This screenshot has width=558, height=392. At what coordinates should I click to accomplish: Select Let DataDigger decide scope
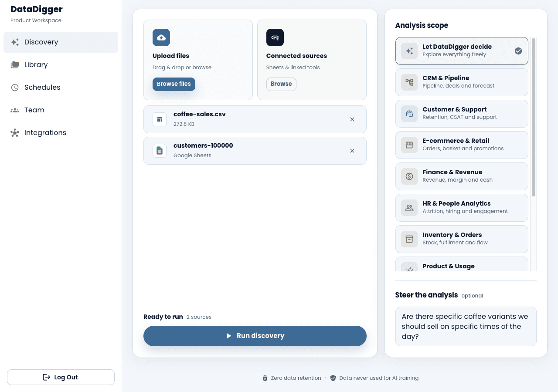click(x=462, y=51)
